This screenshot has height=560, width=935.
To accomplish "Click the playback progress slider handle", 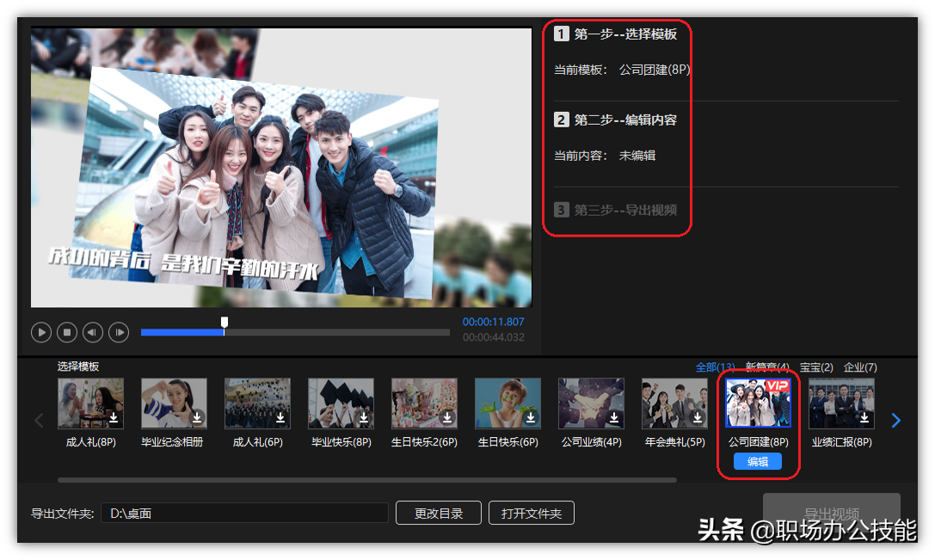I will [225, 323].
